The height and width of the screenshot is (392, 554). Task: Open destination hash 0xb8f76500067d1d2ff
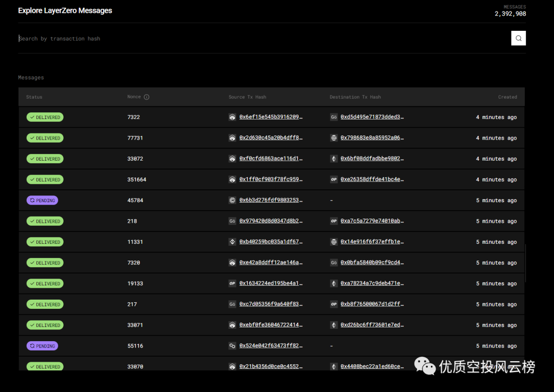372,304
